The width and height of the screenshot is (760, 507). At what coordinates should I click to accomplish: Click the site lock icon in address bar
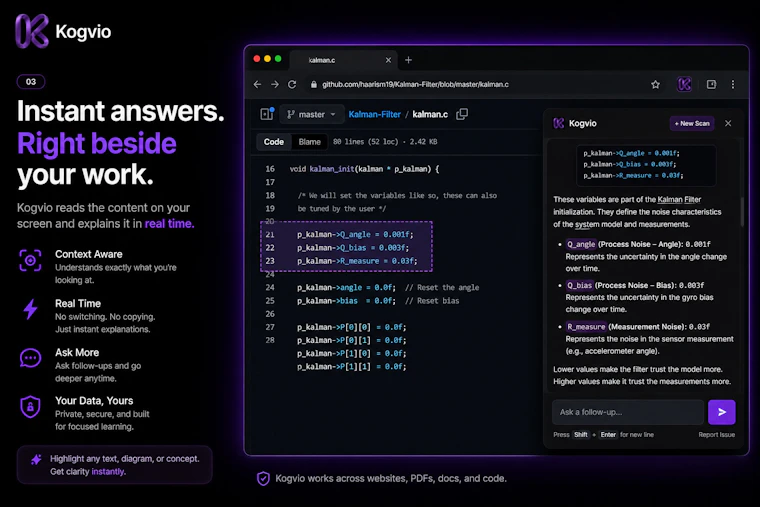[314, 84]
